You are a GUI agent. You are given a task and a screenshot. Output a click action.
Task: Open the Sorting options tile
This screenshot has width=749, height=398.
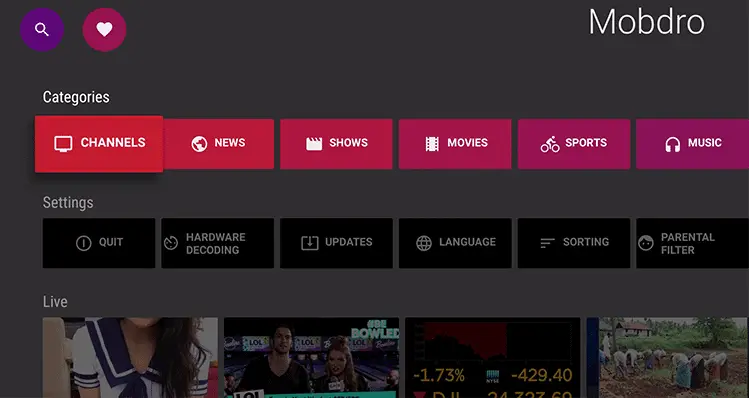coord(574,243)
